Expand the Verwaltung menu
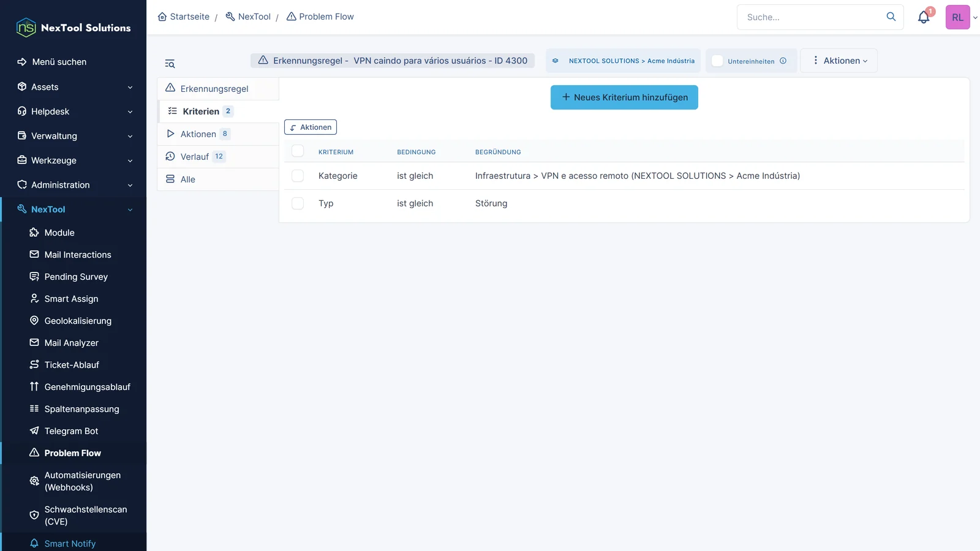 (73, 136)
